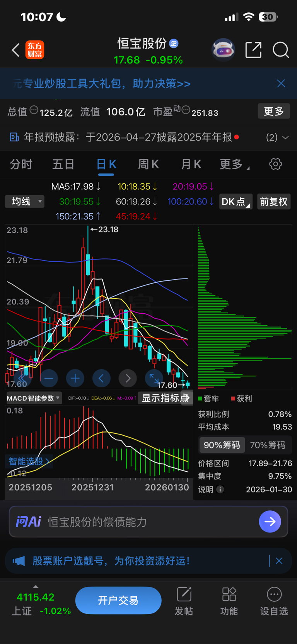297x644 pixels.
Task: Open the 年报预披露 notice document icon
Action: coord(14,137)
